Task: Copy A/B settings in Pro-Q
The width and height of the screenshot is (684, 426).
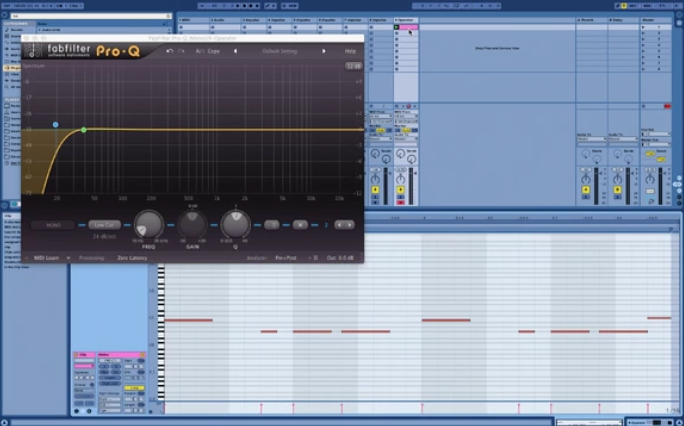Action: click(213, 51)
